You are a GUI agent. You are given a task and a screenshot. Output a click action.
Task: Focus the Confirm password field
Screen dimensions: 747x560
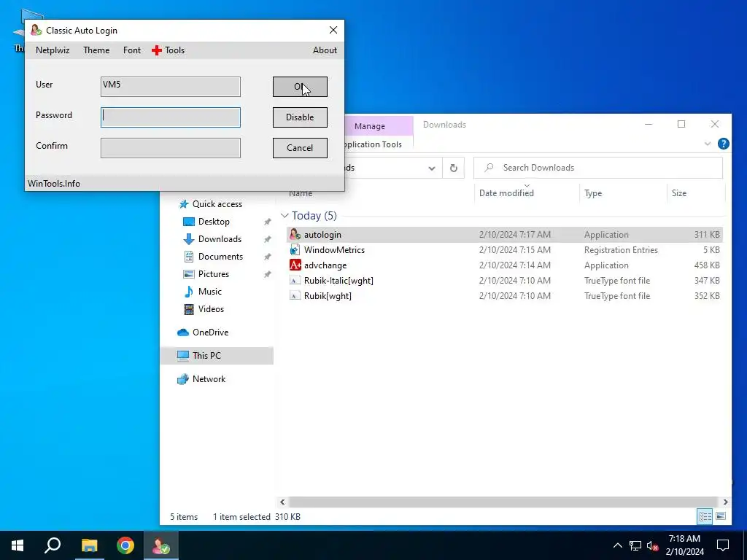click(x=171, y=147)
